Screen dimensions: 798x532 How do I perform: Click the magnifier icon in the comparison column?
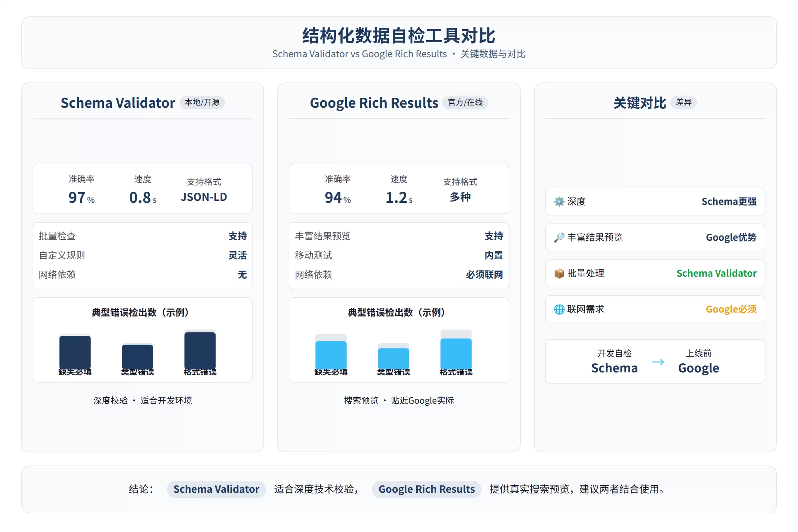[x=559, y=237]
